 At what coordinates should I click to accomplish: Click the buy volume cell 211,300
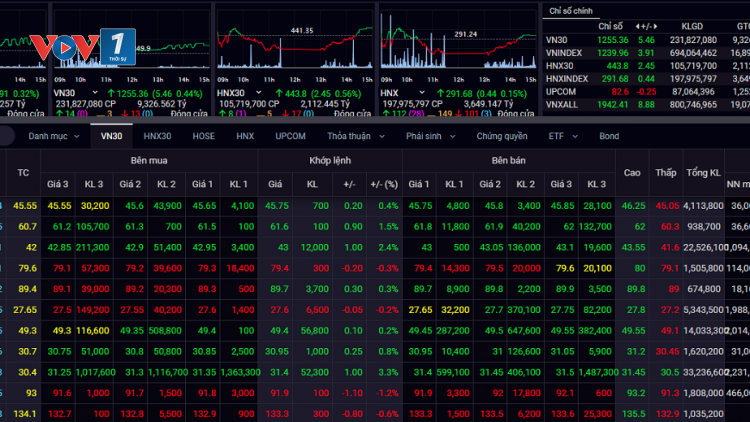93,247
